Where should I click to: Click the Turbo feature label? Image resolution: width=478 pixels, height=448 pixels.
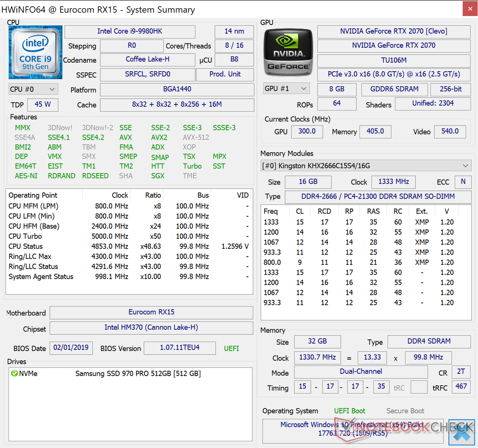[x=192, y=166]
